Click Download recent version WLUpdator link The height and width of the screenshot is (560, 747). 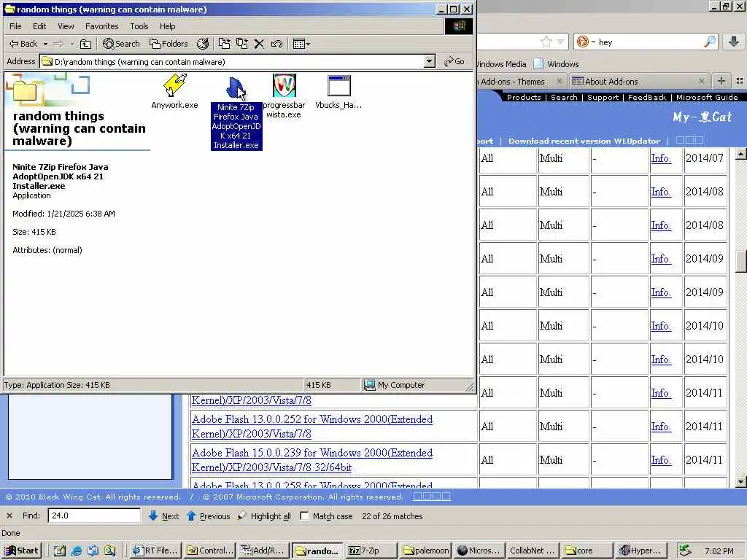pyautogui.click(x=584, y=141)
